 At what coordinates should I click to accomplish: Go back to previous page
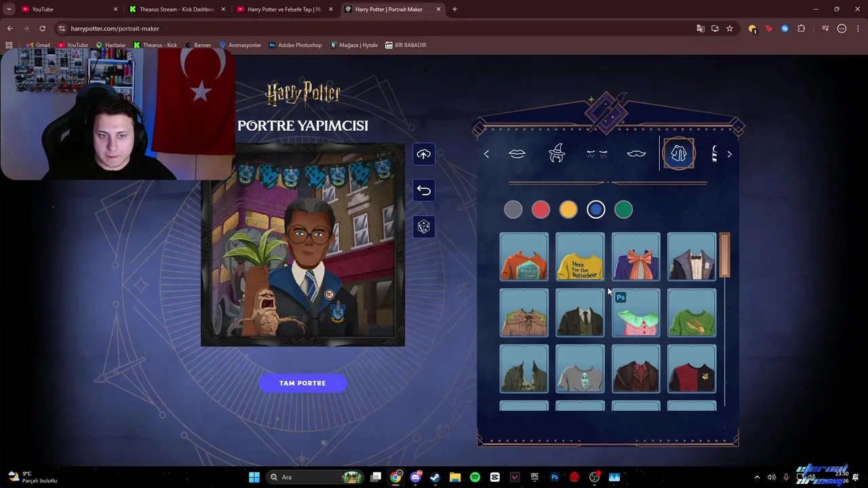[x=9, y=28]
